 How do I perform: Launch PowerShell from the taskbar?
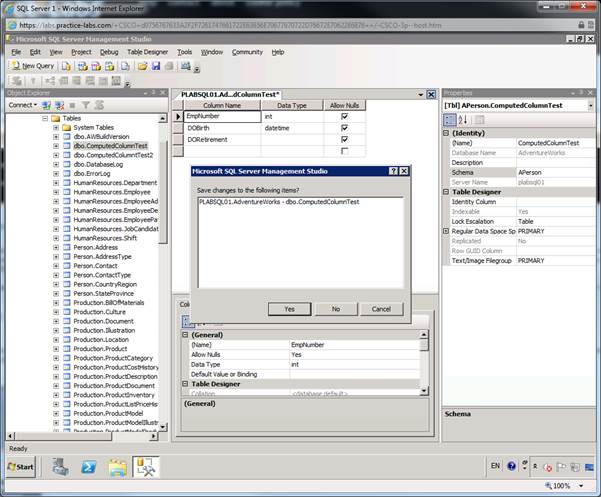click(x=89, y=467)
